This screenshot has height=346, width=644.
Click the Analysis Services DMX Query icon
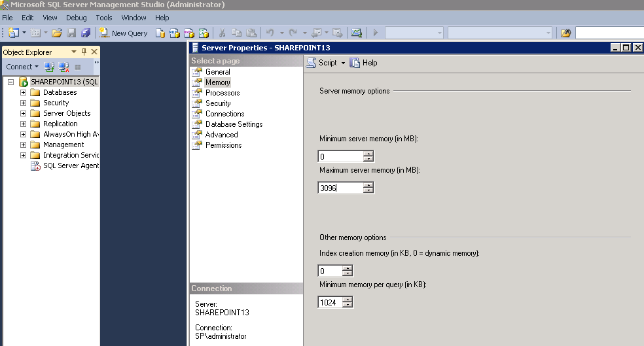pos(189,33)
